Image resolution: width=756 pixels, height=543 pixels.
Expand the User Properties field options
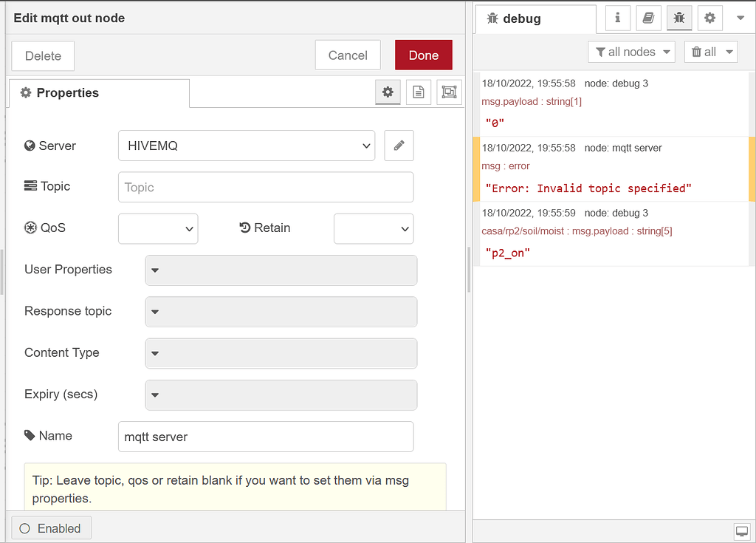(x=156, y=270)
